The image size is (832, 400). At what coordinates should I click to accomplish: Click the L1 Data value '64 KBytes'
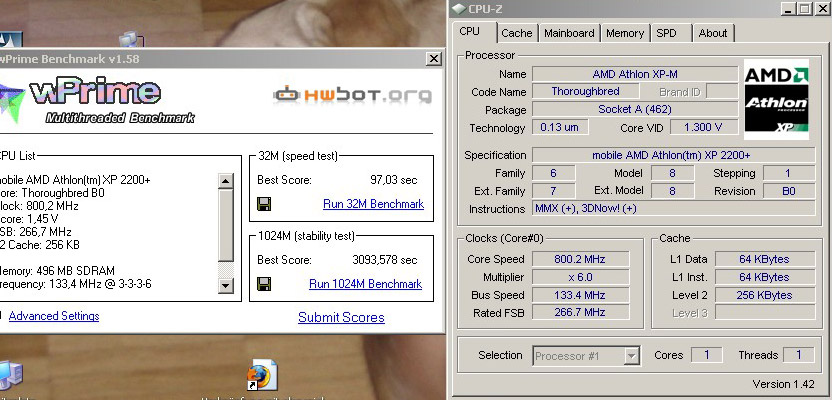click(764, 259)
